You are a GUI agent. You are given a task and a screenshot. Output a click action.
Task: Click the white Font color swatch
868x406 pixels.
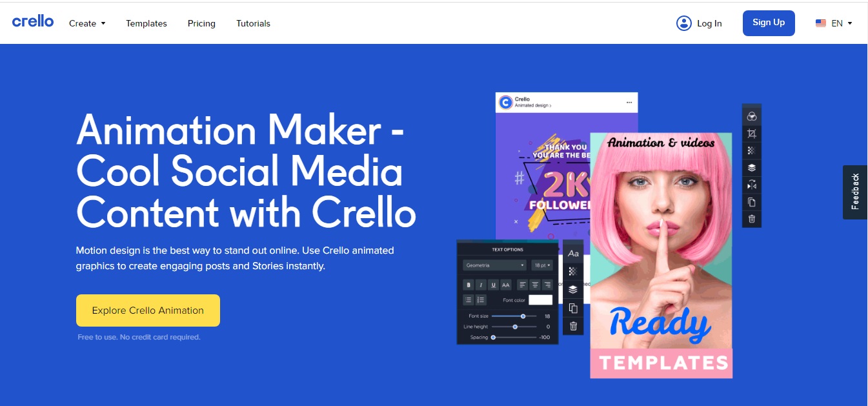(x=541, y=299)
